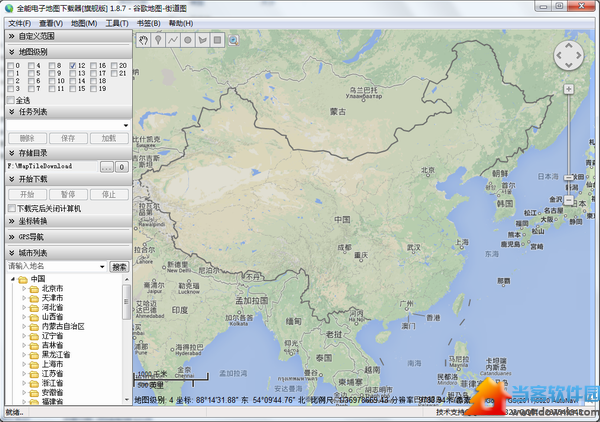Image resolution: width=600 pixels, height=422 pixels.
Task: Click the 浙江省 folder icon
Action: (34, 383)
